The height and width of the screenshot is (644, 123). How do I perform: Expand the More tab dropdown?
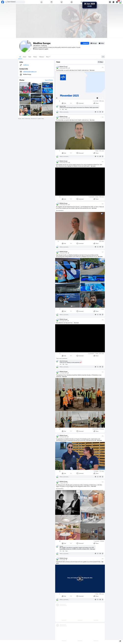pos(48,57)
